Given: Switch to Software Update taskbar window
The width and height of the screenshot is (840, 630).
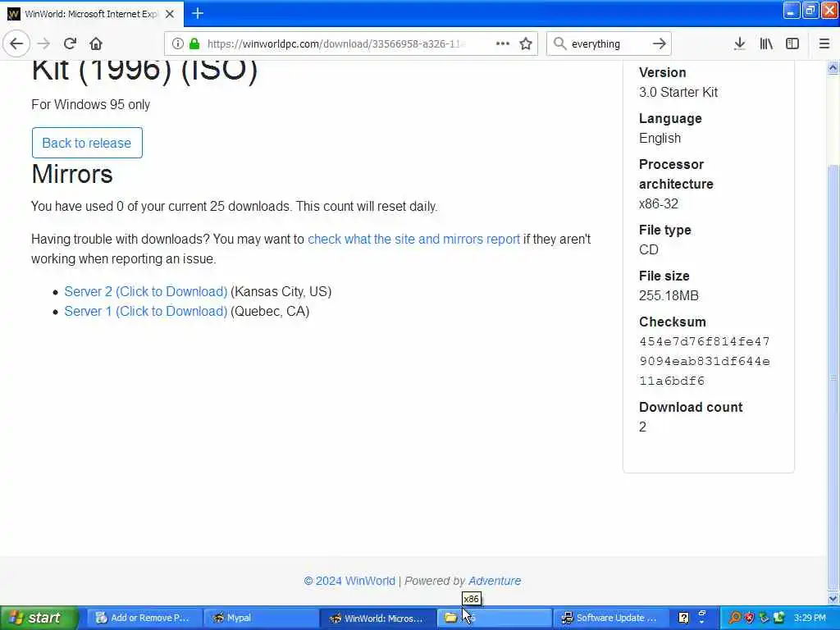Looking at the screenshot, I should coord(610,618).
